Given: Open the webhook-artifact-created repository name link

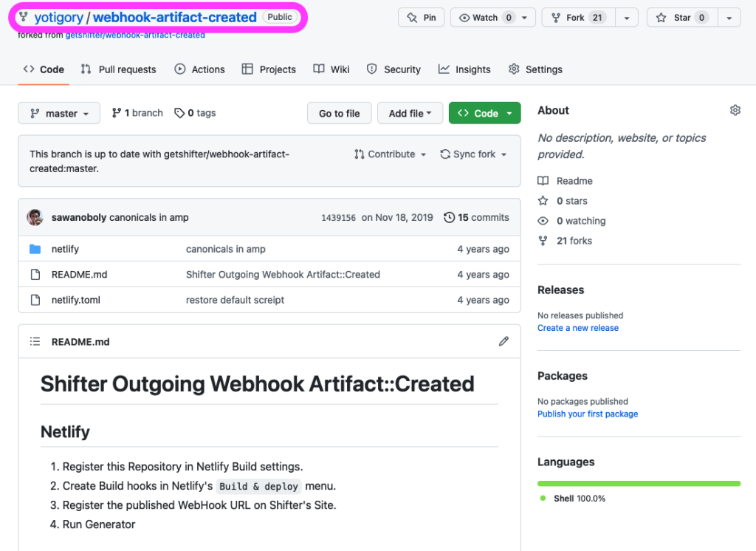Looking at the screenshot, I should click(x=174, y=18).
